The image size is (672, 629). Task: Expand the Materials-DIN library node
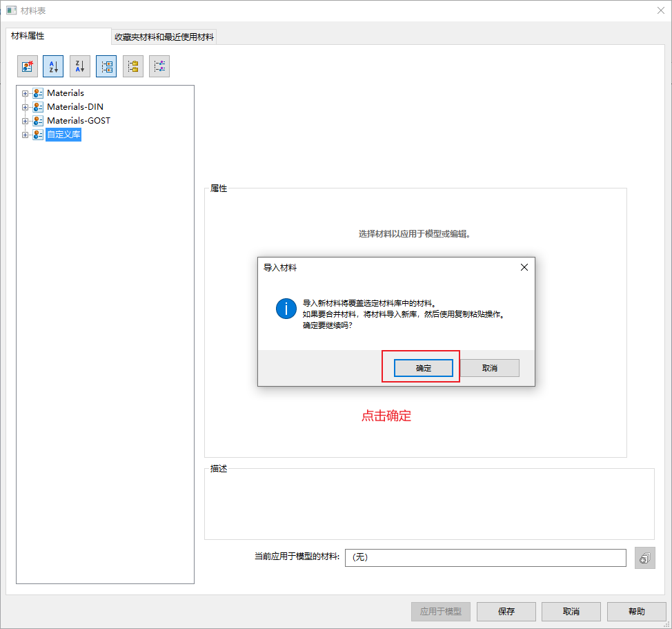click(25, 107)
